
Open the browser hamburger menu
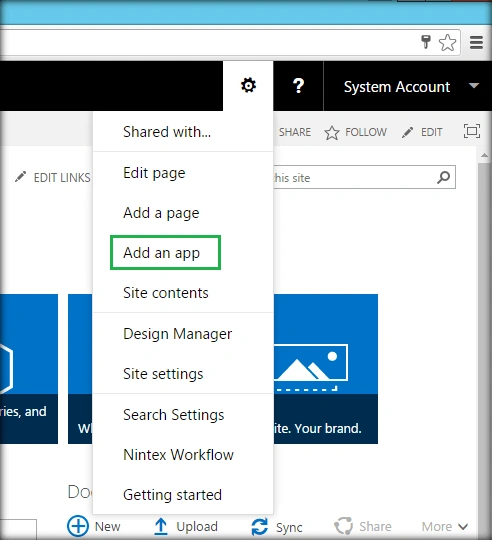(477, 43)
